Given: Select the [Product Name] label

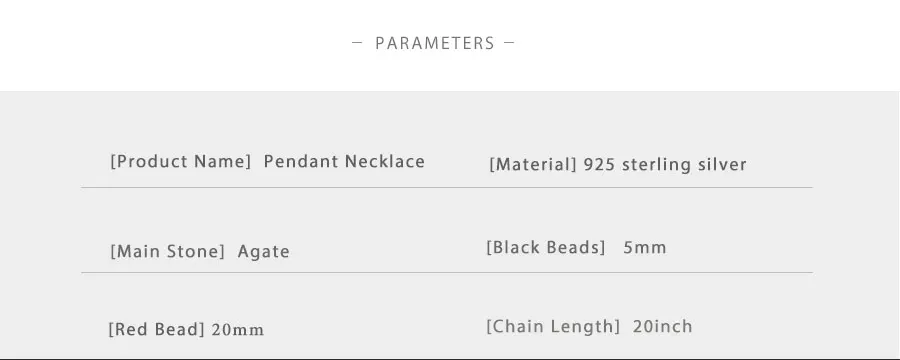Looking at the screenshot, I should tap(181, 161).
